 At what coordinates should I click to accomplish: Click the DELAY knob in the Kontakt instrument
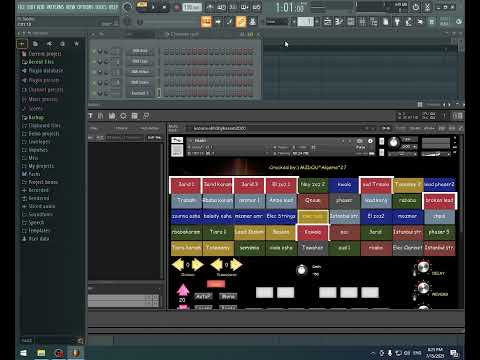423,267
